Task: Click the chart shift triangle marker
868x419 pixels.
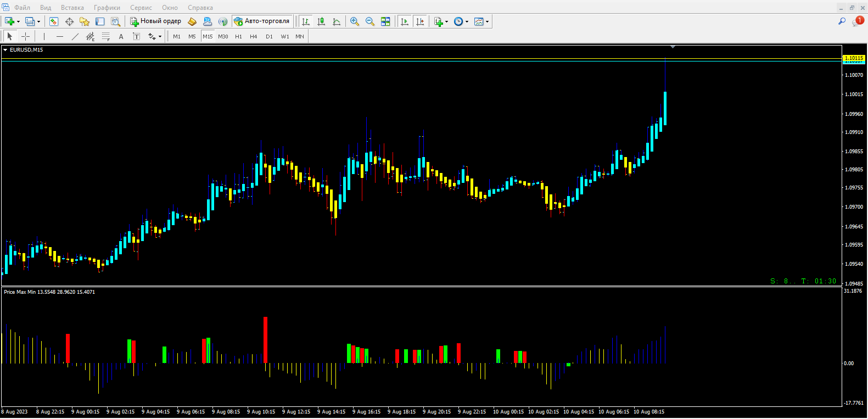Action: [673, 47]
